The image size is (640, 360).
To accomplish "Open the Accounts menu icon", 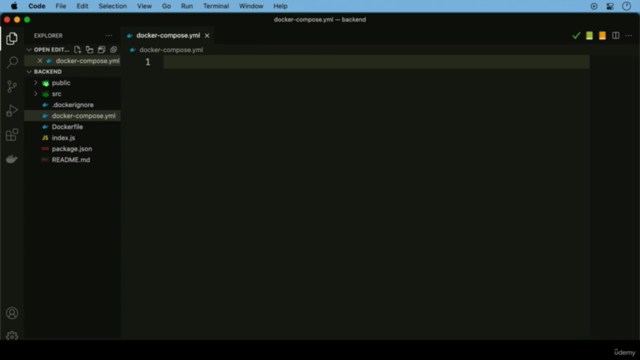I will 12,313.
